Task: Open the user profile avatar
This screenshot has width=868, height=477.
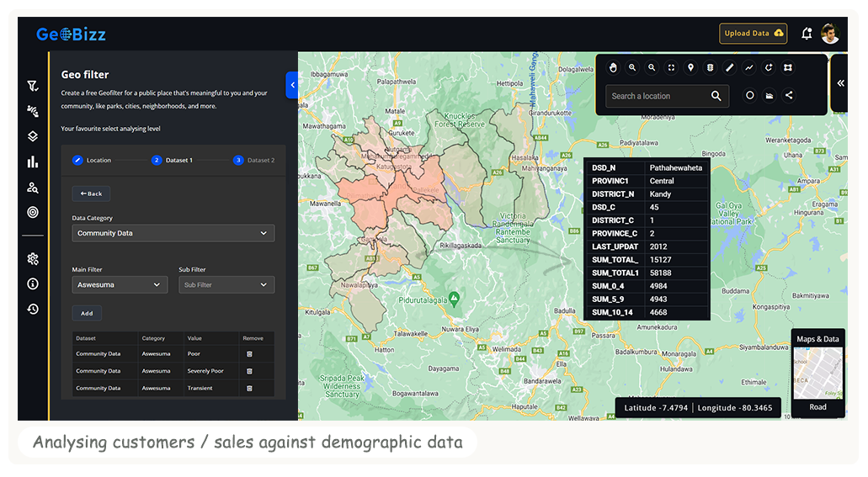Action: [x=830, y=33]
